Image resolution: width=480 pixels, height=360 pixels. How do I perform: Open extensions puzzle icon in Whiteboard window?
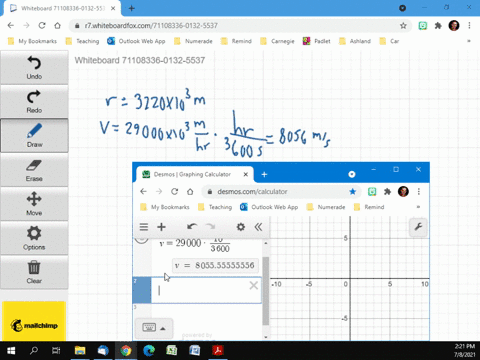(x=438, y=26)
